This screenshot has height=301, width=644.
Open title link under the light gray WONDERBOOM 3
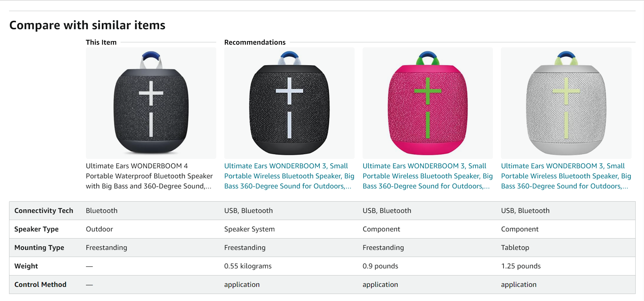coord(566,176)
